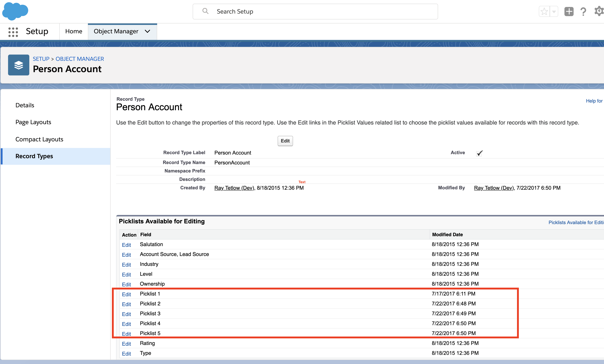Click Edit link for Picklist 3

pyautogui.click(x=126, y=314)
